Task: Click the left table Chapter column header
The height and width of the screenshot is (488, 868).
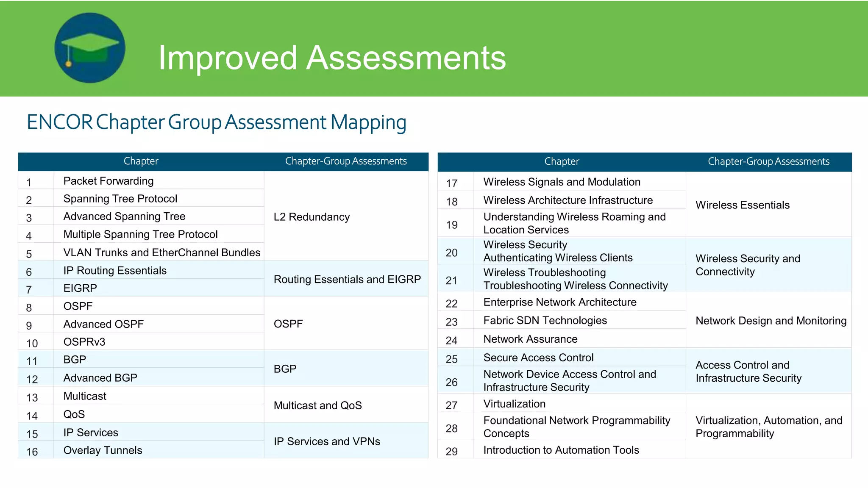Action: [x=141, y=161]
